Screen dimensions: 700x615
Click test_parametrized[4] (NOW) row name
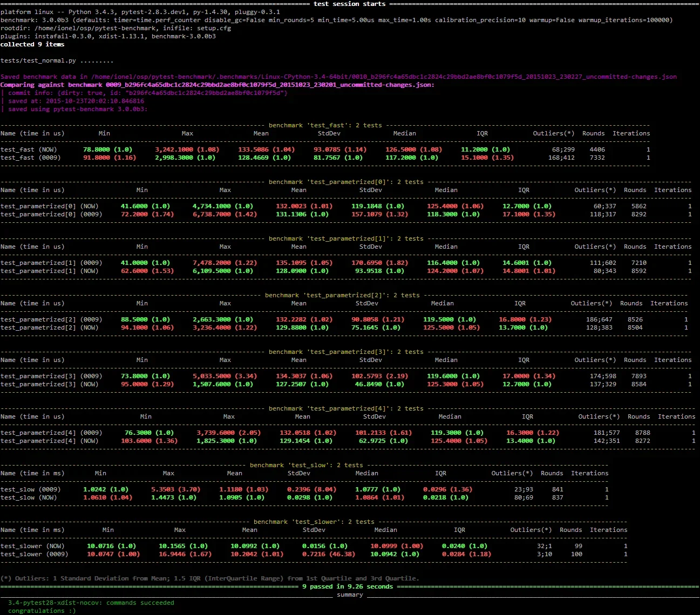[x=49, y=441]
